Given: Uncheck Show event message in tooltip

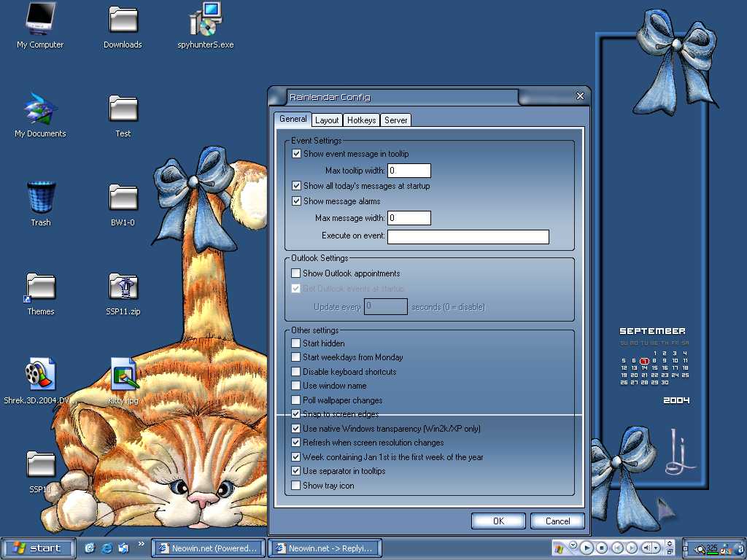Looking at the screenshot, I should pos(296,153).
